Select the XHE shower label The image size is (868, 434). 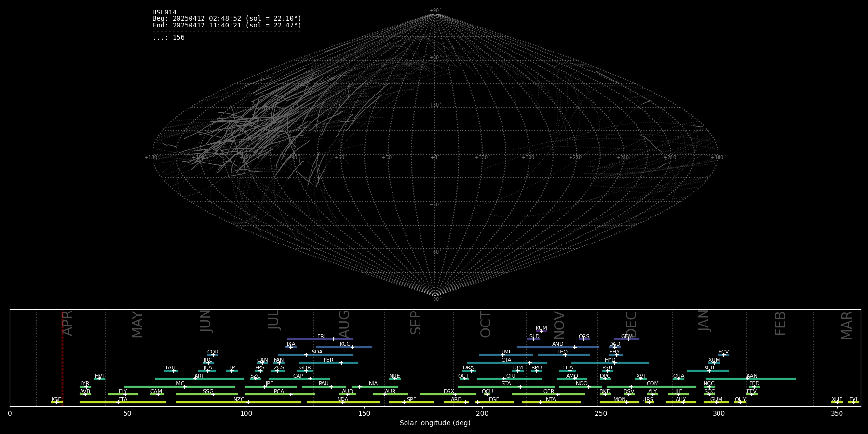[x=837, y=400]
